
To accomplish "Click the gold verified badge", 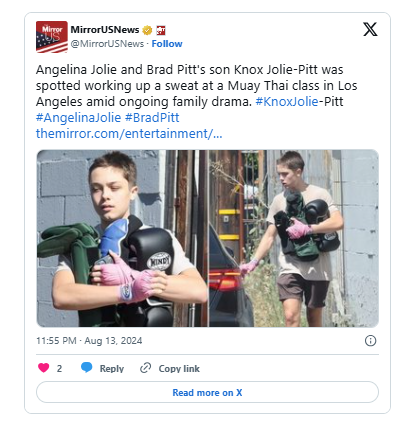I will (x=147, y=30).
